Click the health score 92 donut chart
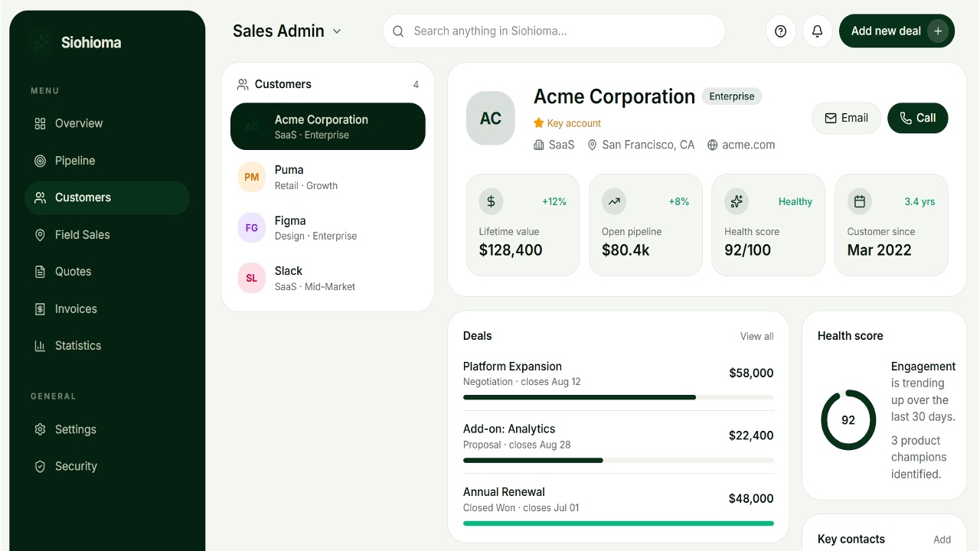Screen dimensions: 980x551 [848, 420]
